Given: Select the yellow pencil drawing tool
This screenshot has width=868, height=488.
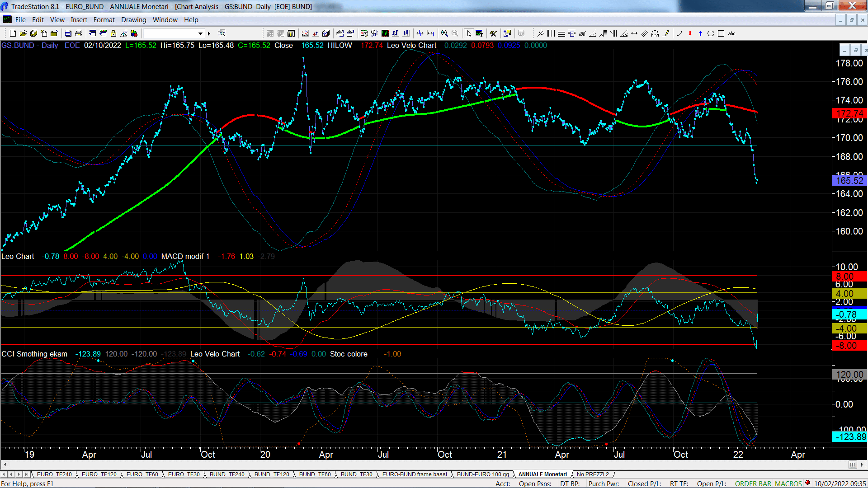Looking at the screenshot, I should (665, 33).
